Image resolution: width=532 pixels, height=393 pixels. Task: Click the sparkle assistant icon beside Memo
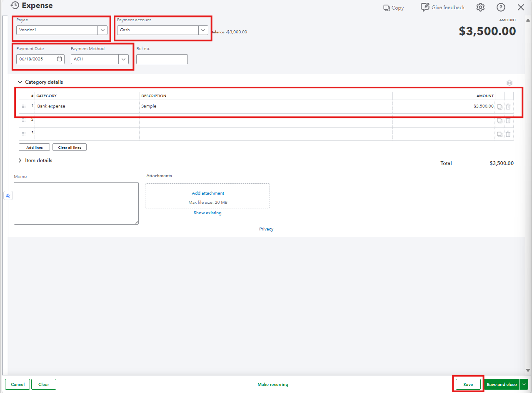pyautogui.click(x=8, y=195)
